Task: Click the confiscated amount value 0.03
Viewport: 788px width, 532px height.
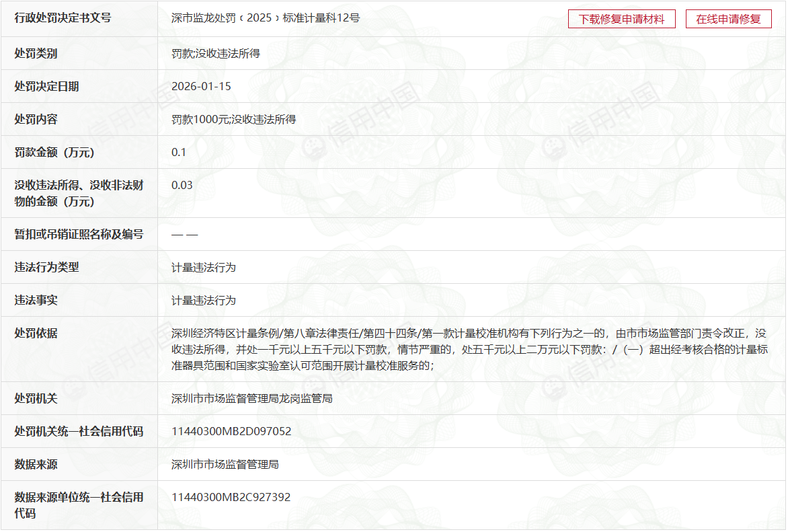Action: [x=182, y=185]
